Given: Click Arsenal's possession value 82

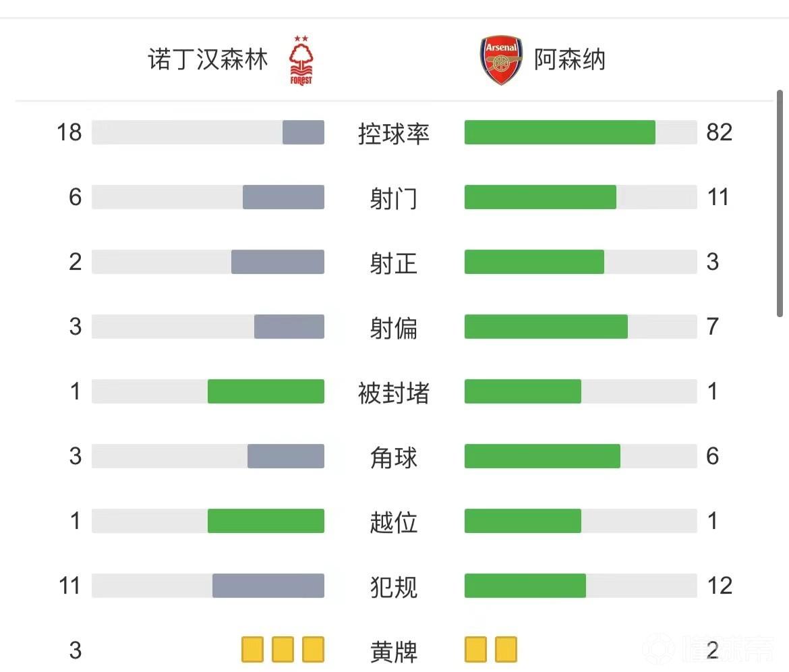Looking at the screenshot, I should 719,132.
